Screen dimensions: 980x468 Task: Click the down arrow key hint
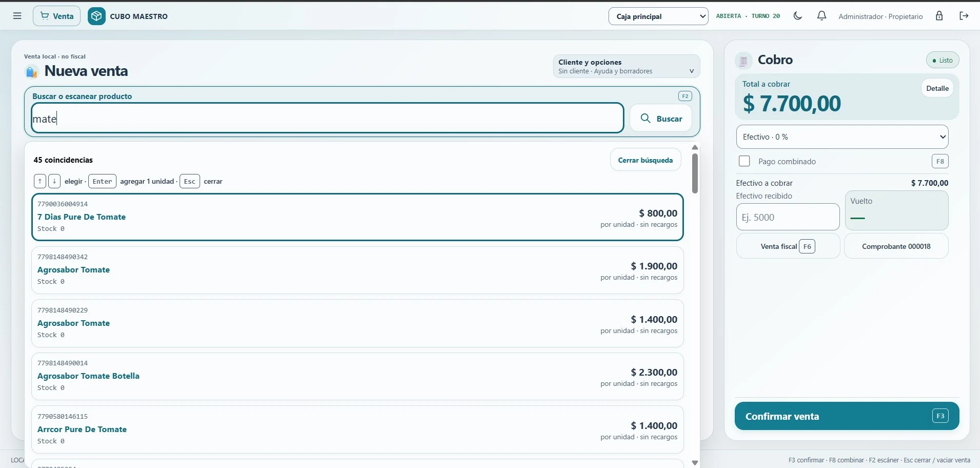click(54, 181)
